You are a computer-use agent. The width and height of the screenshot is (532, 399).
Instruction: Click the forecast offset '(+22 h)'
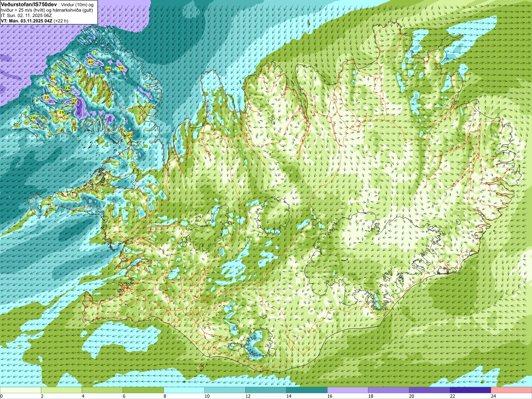[61, 21]
